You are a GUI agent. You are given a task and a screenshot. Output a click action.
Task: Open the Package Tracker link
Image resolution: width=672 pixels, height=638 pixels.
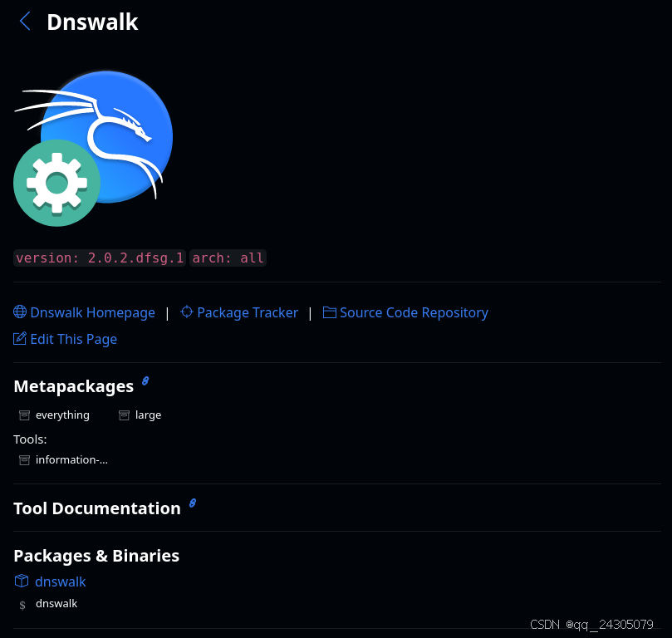click(x=248, y=313)
